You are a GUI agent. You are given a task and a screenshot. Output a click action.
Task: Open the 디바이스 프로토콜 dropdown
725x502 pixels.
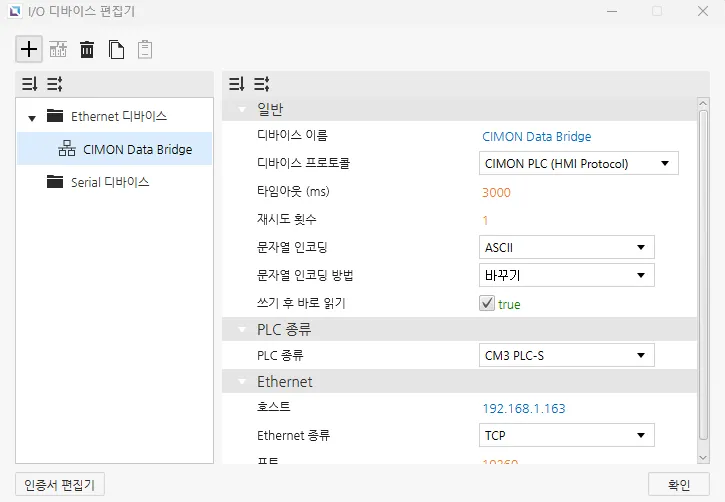(x=577, y=163)
